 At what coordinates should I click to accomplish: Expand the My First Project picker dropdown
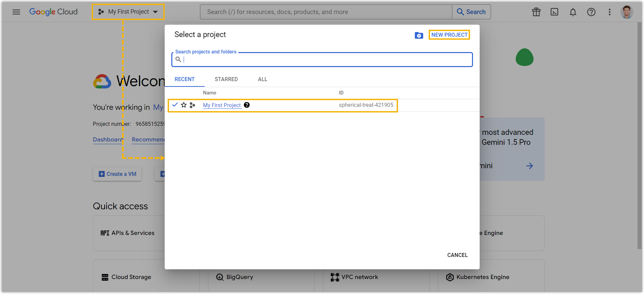128,12
